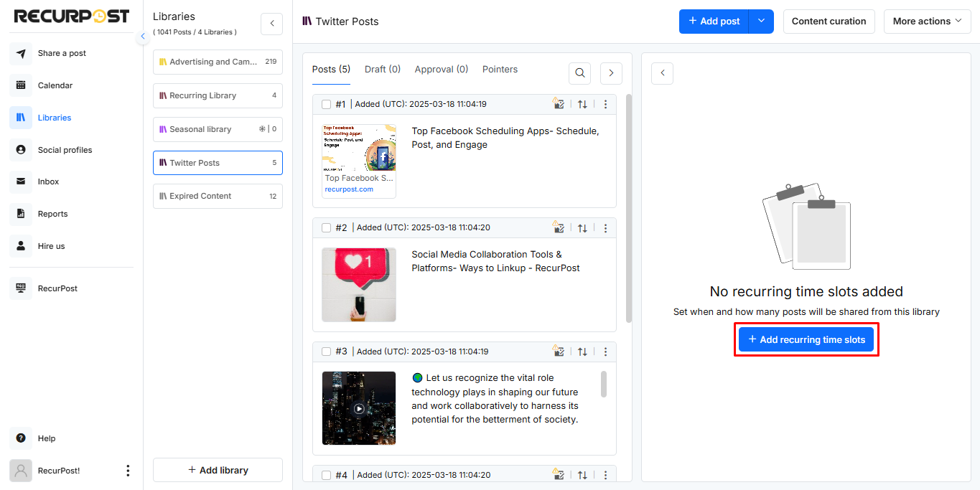The width and height of the screenshot is (980, 490).
Task: Click the RECURPOST logo
Action: tap(72, 16)
